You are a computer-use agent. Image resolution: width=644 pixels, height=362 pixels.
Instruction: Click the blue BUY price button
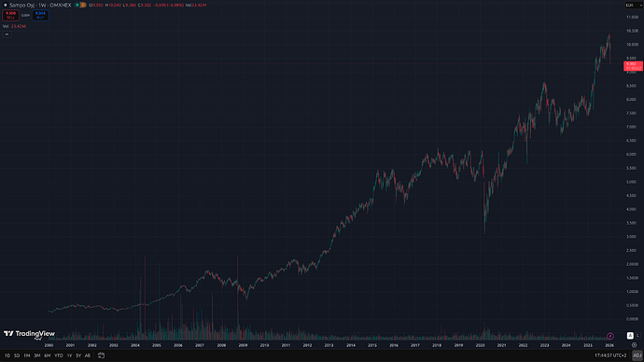(40, 15)
